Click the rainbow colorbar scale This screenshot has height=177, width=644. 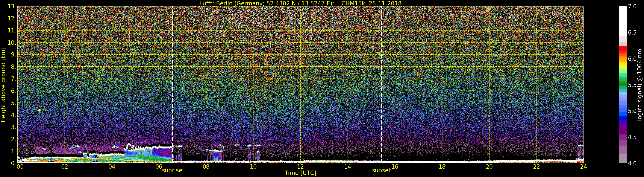pyautogui.click(x=623, y=85)
